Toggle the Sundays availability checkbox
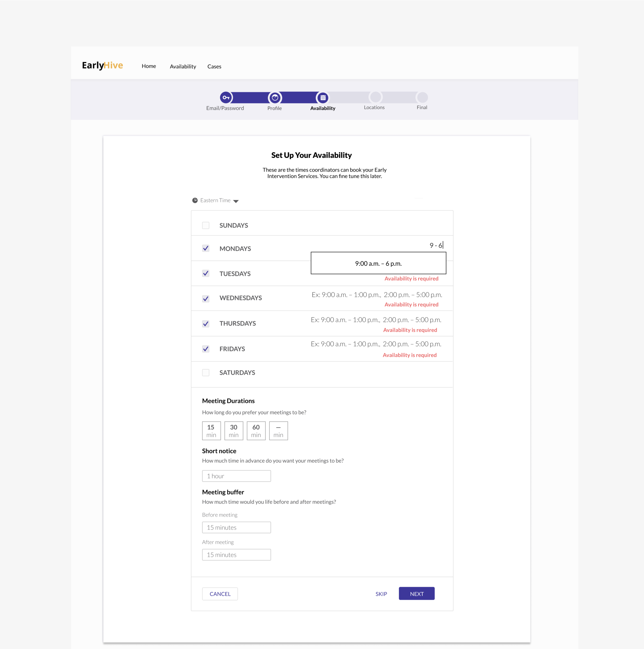644x649 pixels. click(206, 225)
